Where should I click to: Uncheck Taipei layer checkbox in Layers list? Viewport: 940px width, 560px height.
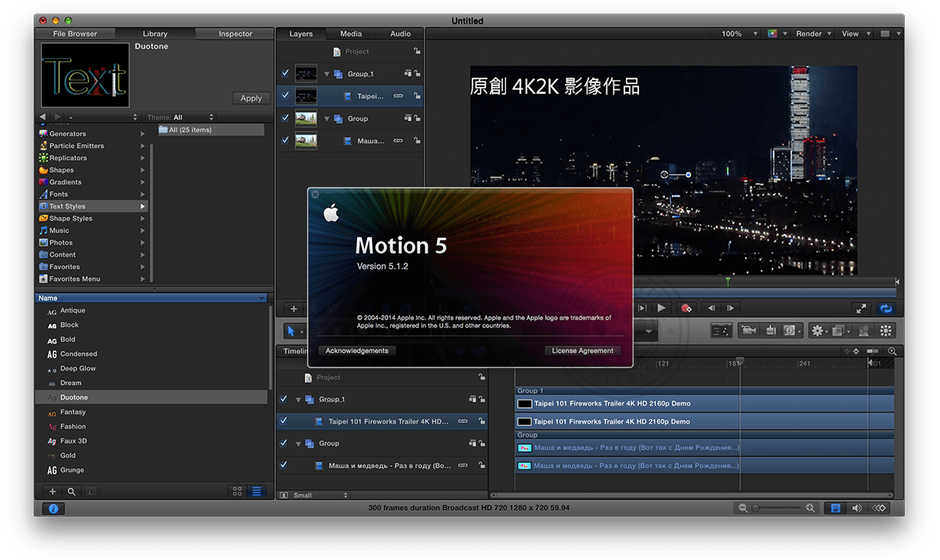click(285, 96)
